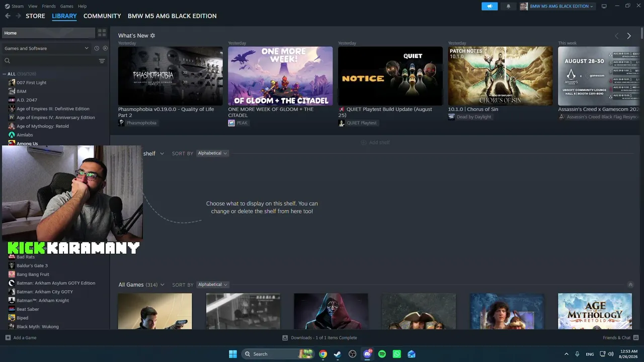Select Batman: Arkham Asylum GOTY Edition

[x=56, y=283]
